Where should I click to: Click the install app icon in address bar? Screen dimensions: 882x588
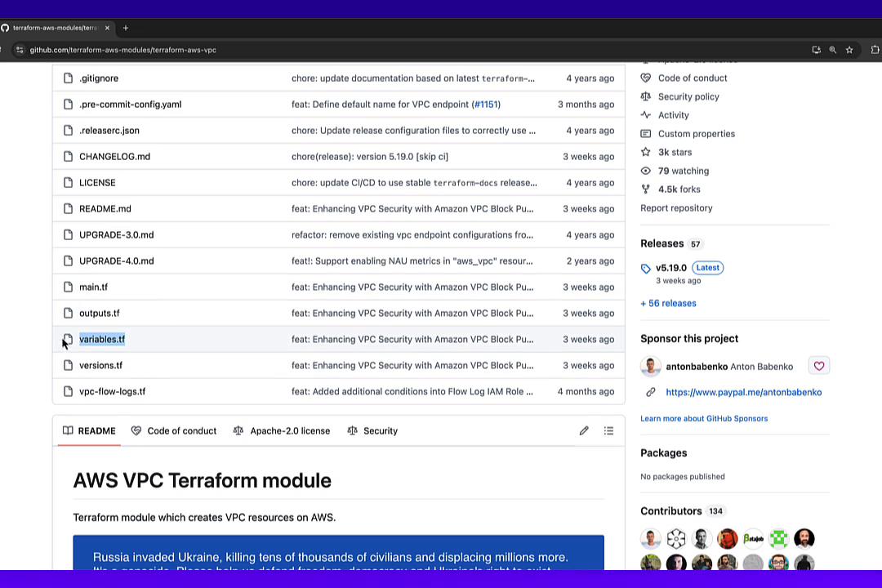click(x=816, y=50)
